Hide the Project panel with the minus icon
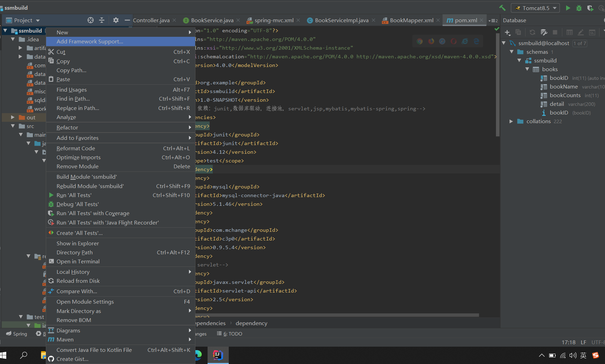 127,20
